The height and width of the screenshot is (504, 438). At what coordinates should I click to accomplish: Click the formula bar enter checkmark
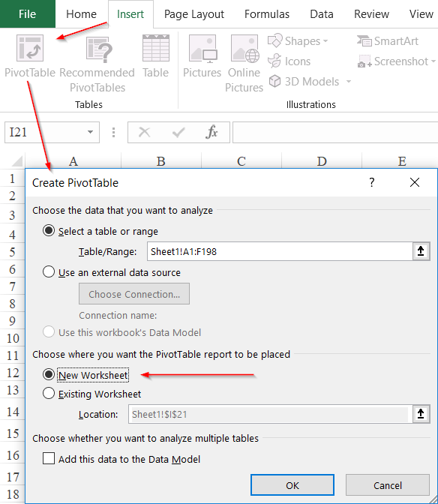[178, 132]
